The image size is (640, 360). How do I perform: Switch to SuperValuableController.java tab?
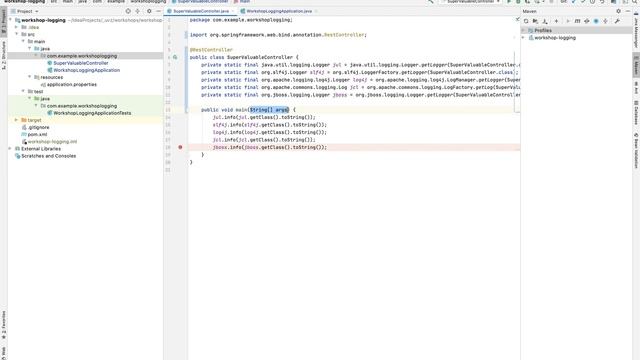pyautogui.click(x=200, y=11)
